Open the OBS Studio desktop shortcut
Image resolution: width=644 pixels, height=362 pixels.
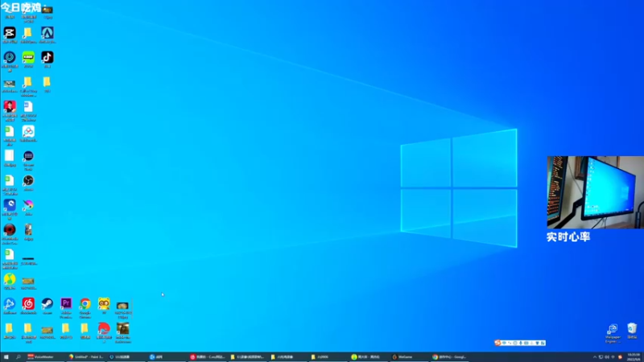click(28, 180)
